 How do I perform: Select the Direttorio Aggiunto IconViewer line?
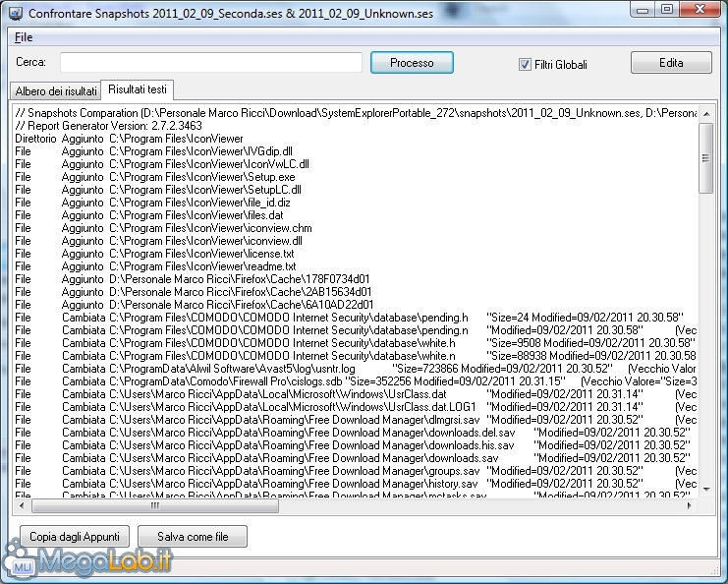click(129, 139)
